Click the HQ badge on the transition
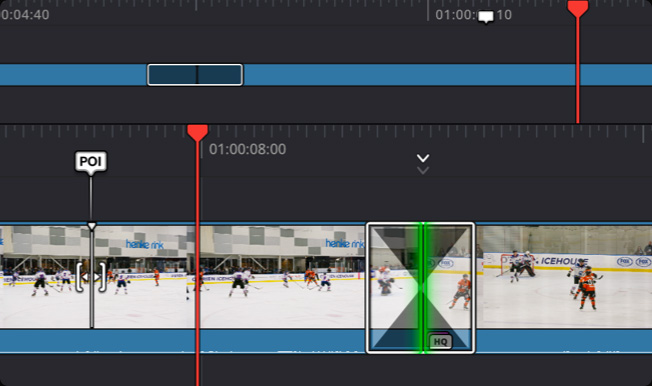Image resolution: width=652 pixels, height=386 pixels. [x=440, y=341]
